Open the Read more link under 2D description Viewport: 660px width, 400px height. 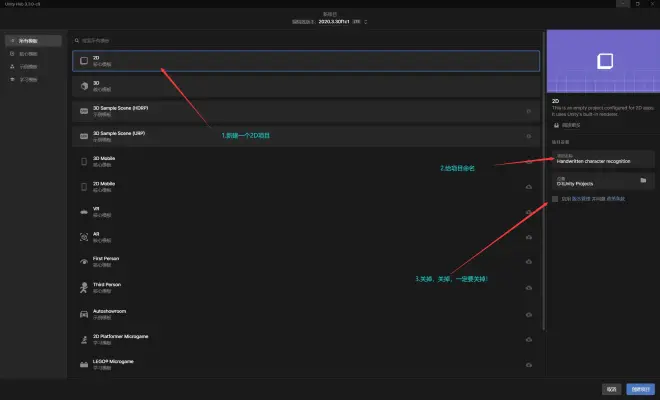coord(567,125)
